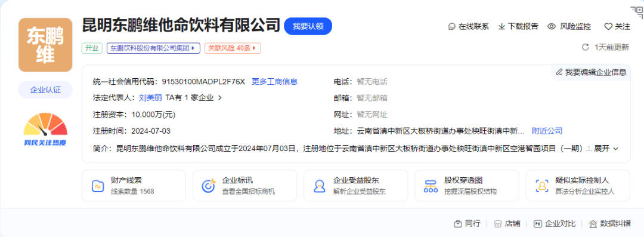This screenshot has height=237, width=644.
Task: Expand the 东鹏饮料股份有限公司集团 group tag
Action: [x=153, y=48]
